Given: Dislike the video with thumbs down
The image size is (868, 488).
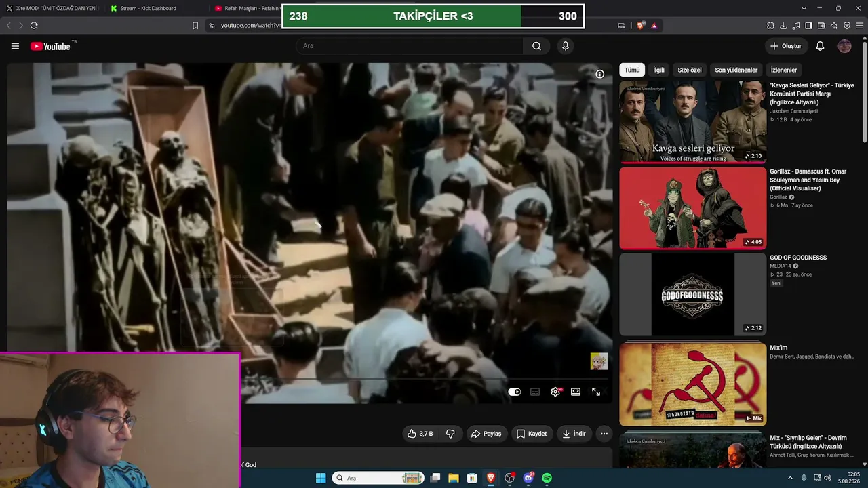Looking at the screenshot, I should [450, 434].
